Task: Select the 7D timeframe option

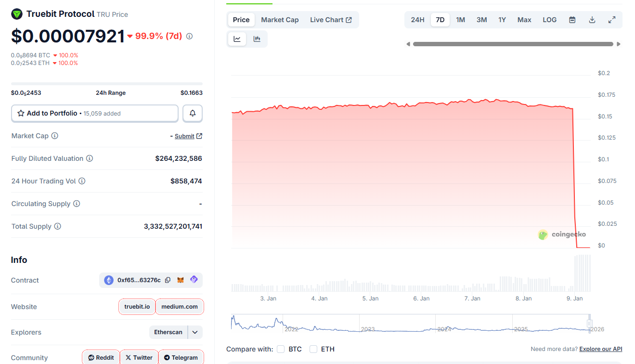Action: [x=440, y=19]
